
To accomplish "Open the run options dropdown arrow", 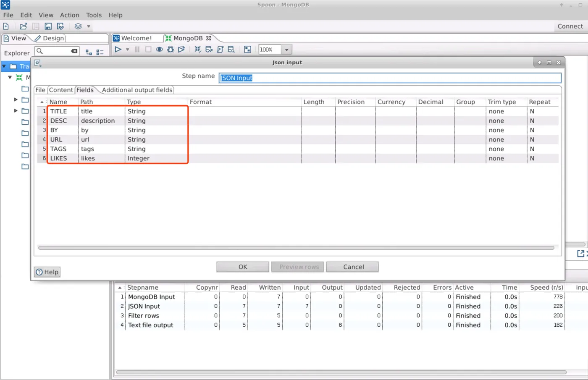I will click(x=127, y=50).
